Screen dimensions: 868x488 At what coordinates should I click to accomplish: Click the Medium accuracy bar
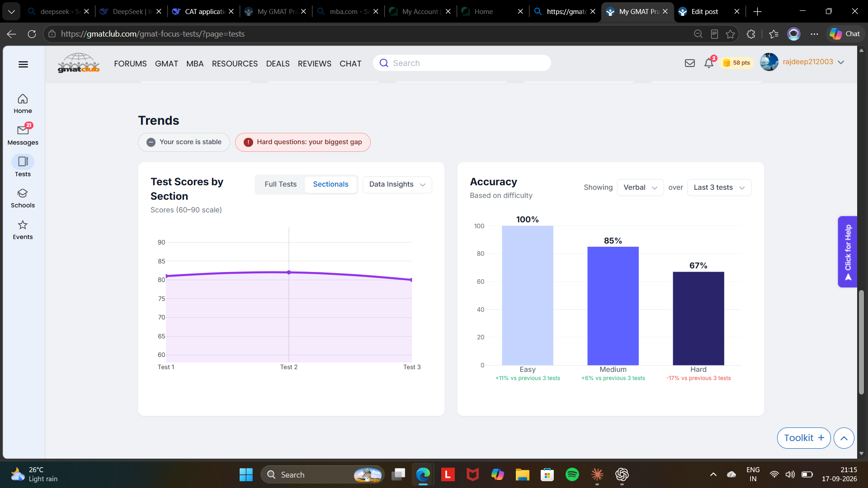pyautogui.click(x=613, y=306)
